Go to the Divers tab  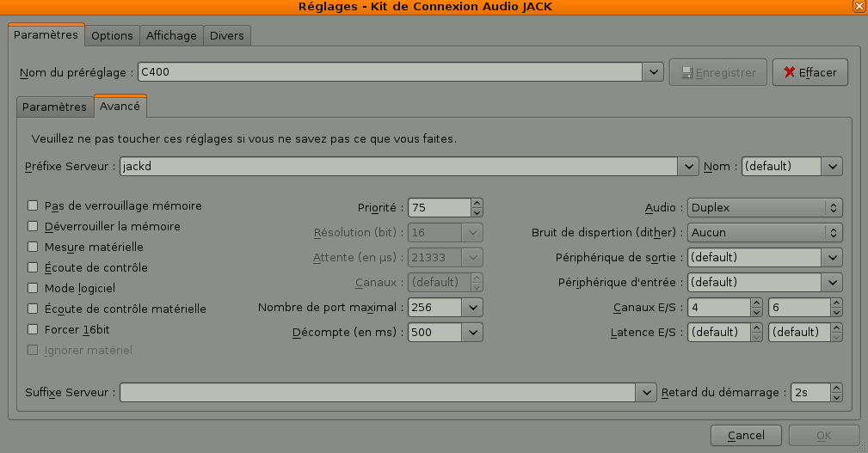227,35
